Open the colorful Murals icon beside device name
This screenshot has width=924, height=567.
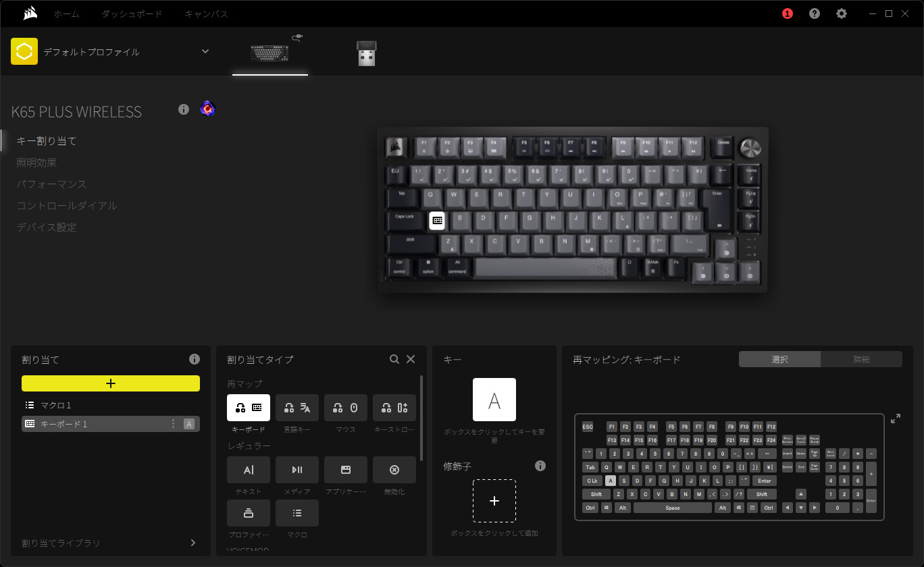207,109
